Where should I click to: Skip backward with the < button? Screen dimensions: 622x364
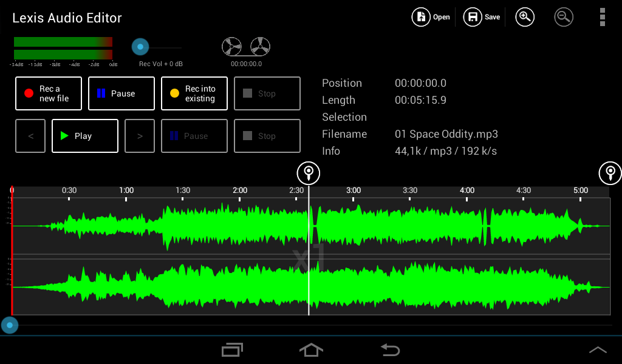coord(30,136)
